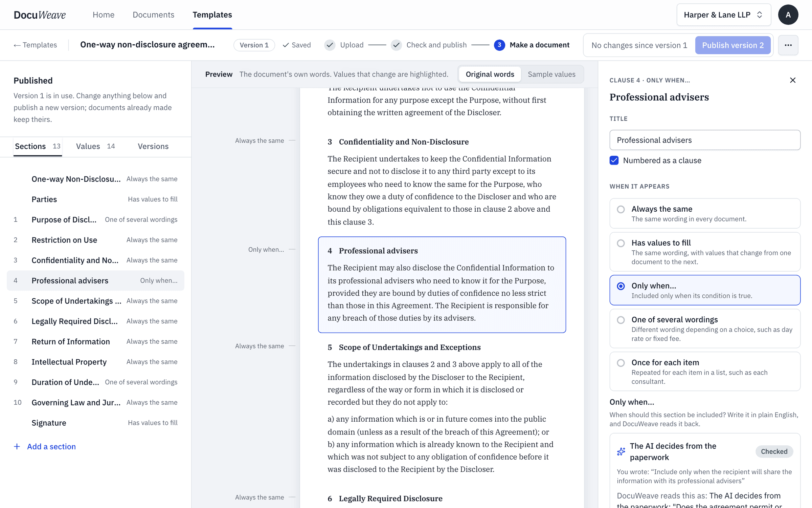Open the Harper & Lane LLP organization switcher
Viewport: 812px width, 508px height.
click(x=724, y=15)
